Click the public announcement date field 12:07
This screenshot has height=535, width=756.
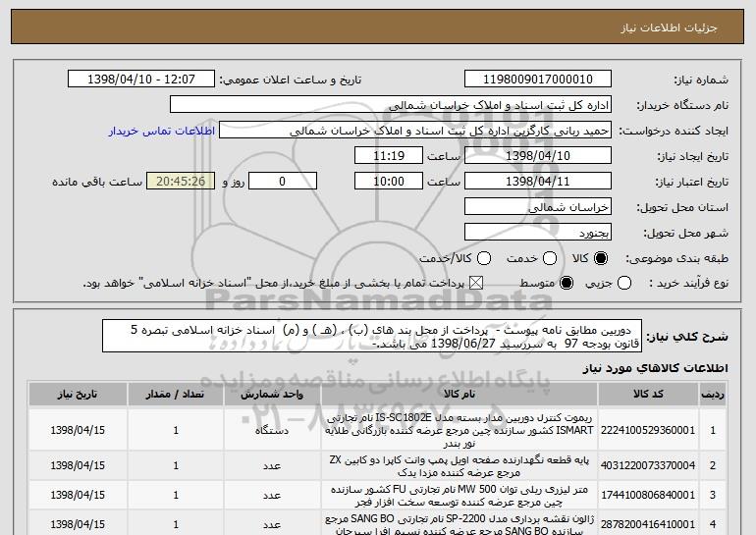pyautogui.click(x=141, y=80)
